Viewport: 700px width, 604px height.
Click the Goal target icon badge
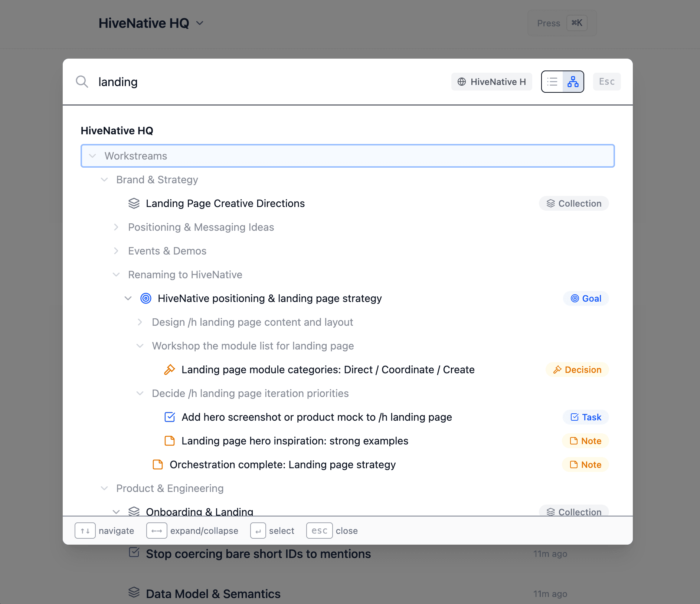[x=574, y=298]
